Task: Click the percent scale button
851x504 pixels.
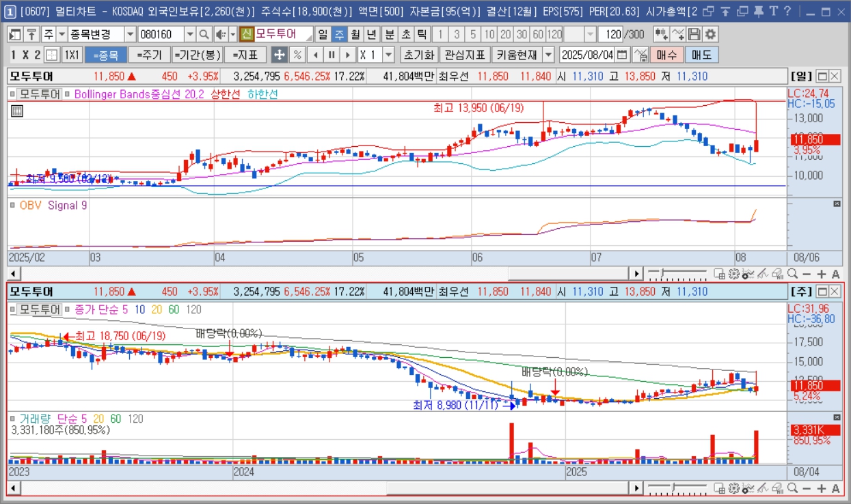Action: pyautogui.click(x=297, y=55)
